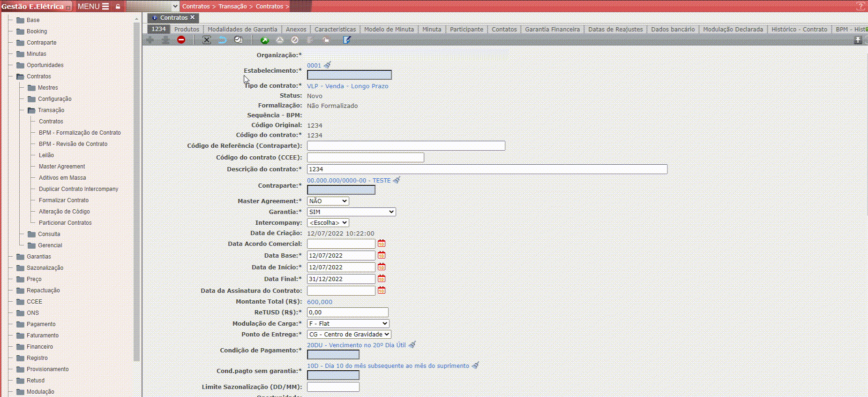Click the MENU hamburger button
Screen dimensions: 868x397
pos(93,7)
